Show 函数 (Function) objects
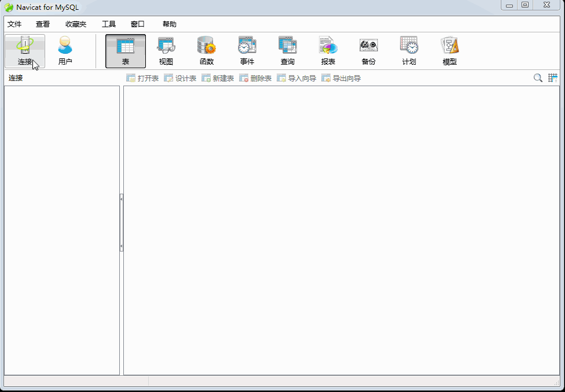Screen dimensions: 565x392 point(207,51)
